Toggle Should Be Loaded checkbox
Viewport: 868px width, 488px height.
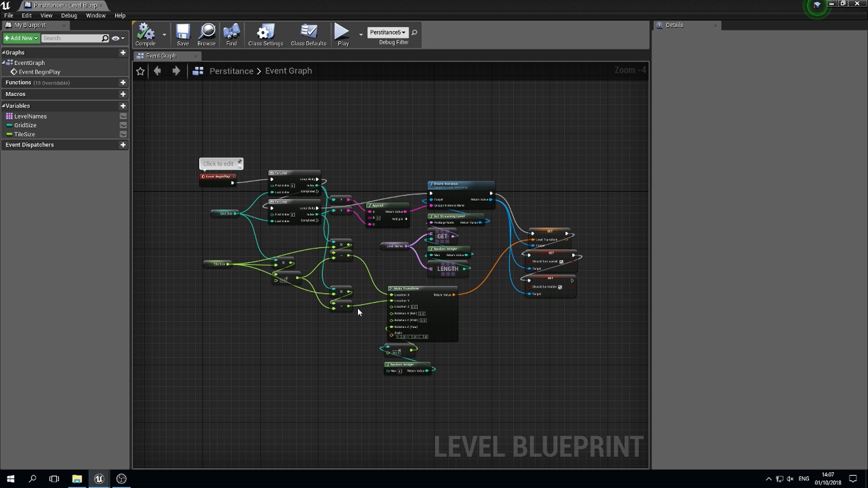(x=561, y=262)
